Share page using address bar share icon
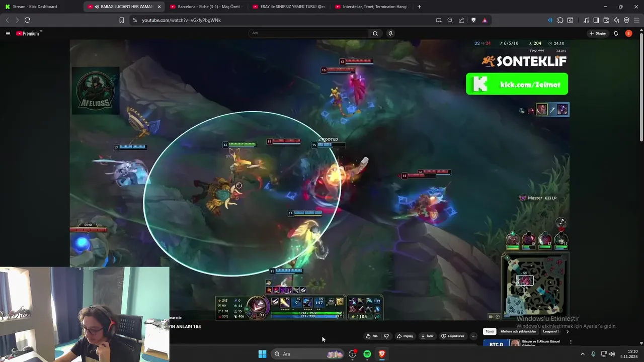 click(x=461, y=20)
